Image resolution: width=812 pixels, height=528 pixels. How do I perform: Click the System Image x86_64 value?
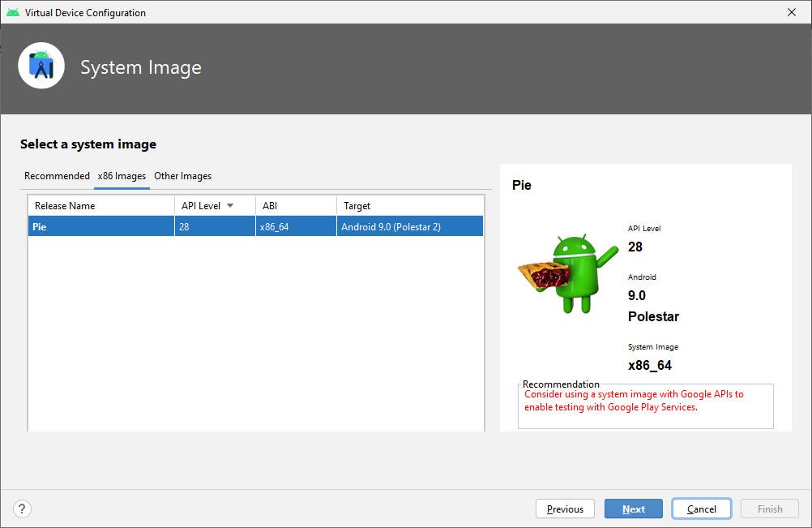(649, 365)
